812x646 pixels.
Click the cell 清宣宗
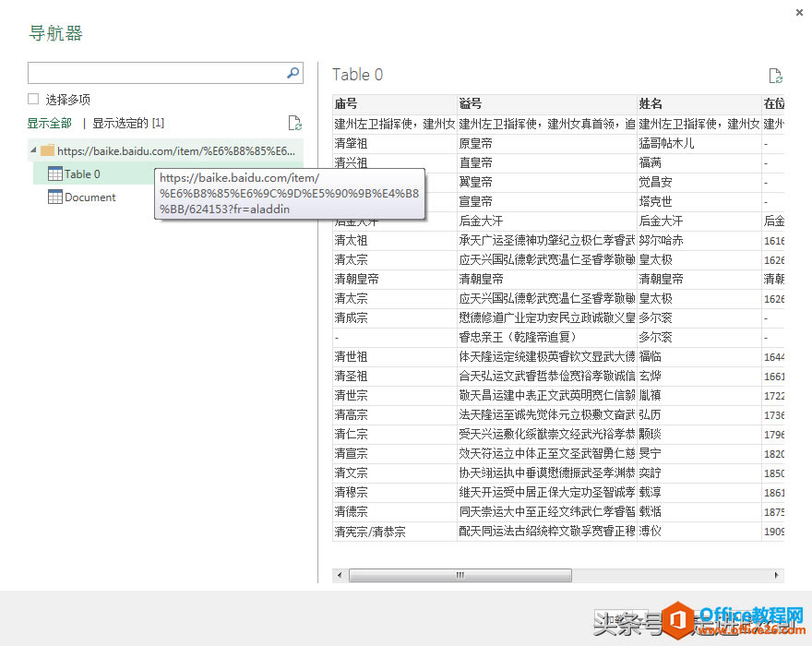point(395,454)
